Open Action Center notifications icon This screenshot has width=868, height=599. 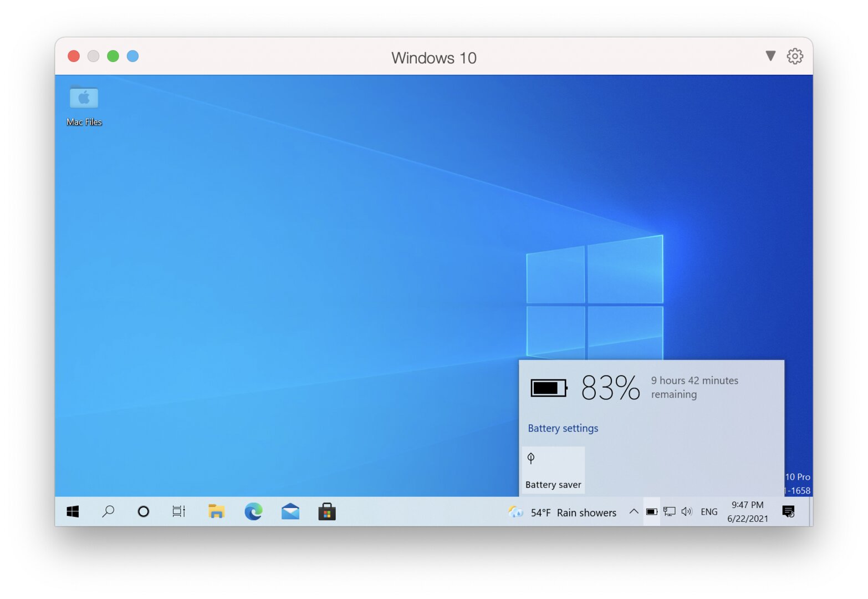coord(788,511)
